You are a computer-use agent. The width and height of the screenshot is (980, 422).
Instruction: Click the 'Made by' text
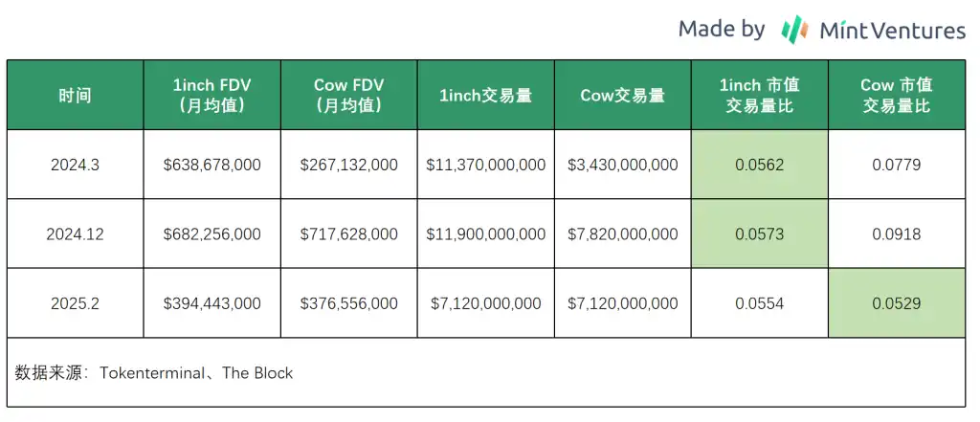[x=721, y=29]
